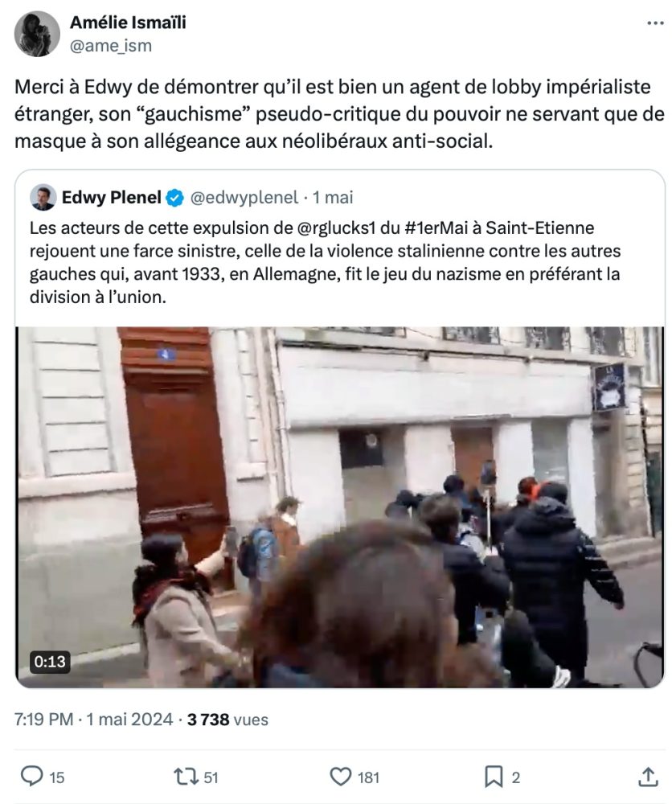Open the quoted tweet's 1 mai date
Viewport: 672px width, 804px height.
coord(333,198)
